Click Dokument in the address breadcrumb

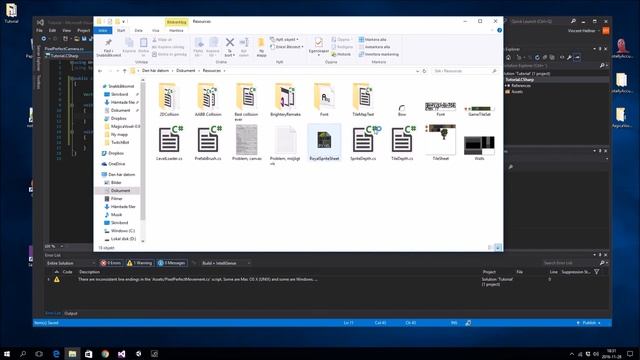pyautogui.click(x=186, y=71)
